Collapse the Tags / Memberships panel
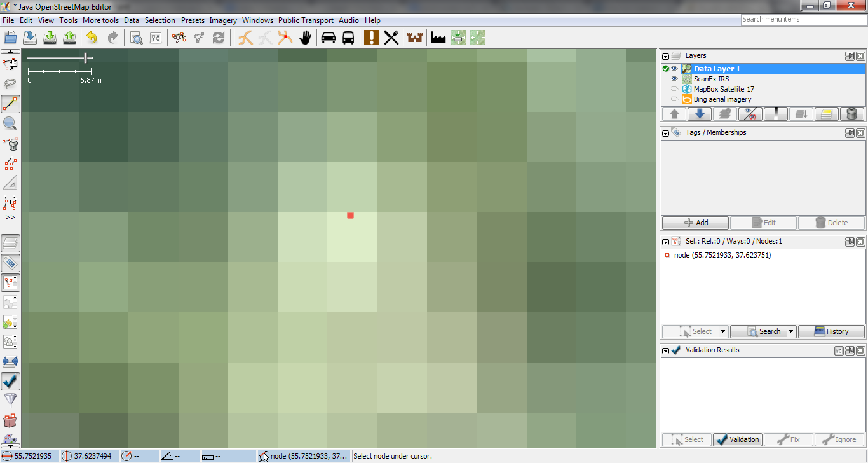This screenshot has height=463, width=868. [x=665, y=133]
